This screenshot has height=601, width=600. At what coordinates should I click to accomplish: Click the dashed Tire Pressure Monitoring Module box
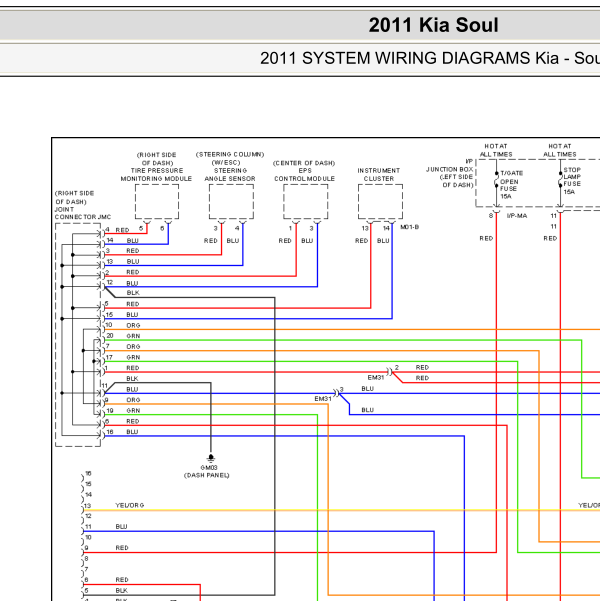pos(157,202)
